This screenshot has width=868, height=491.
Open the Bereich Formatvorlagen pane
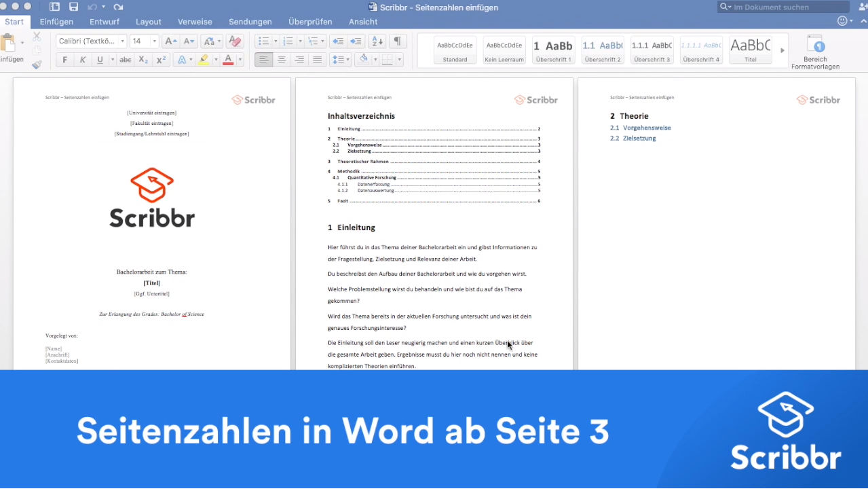point(815,52)
